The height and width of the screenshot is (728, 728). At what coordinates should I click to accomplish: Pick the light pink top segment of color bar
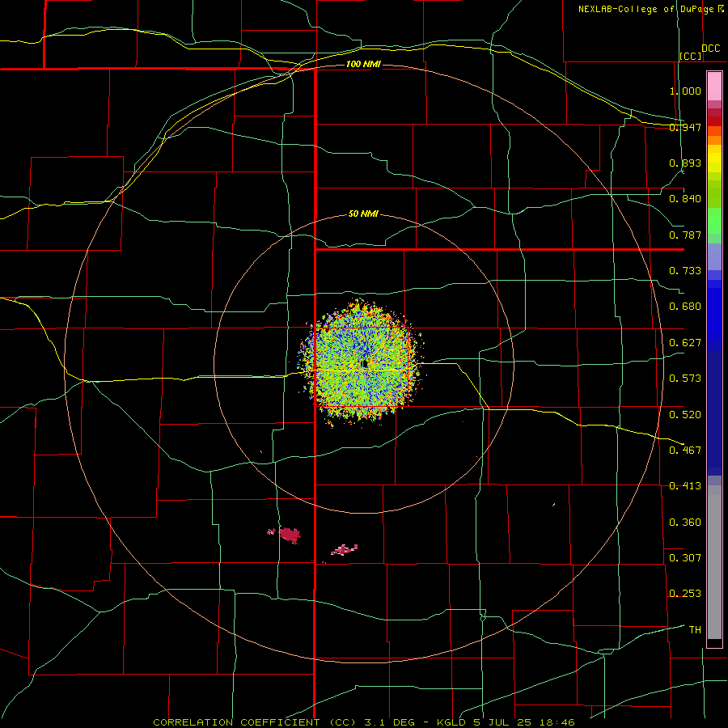[x=714, y=87]
